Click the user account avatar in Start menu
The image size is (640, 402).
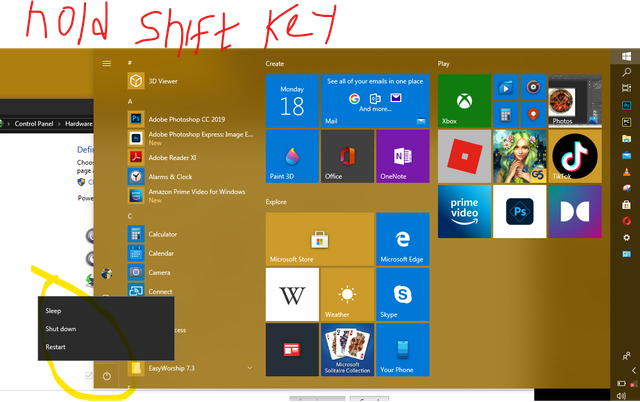point(107,273)
